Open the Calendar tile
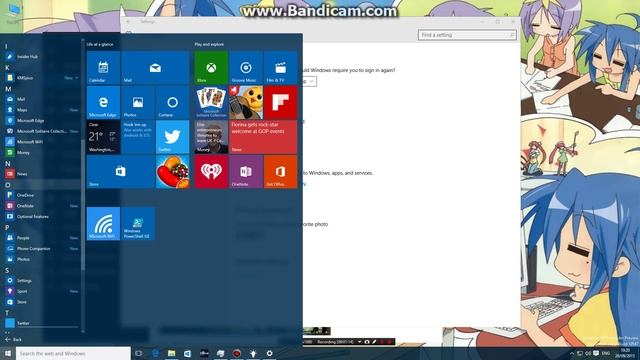 (x=103, y=68)
